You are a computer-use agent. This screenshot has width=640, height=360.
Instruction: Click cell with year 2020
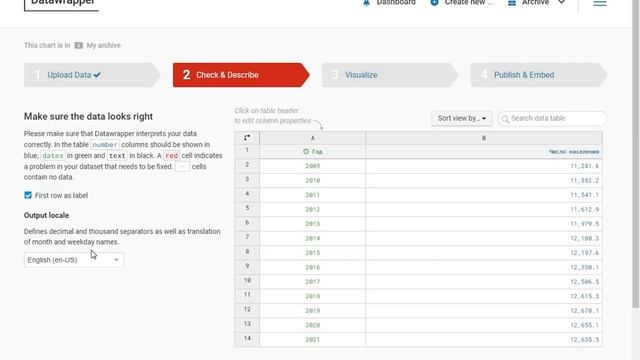(x=313, y=325)
